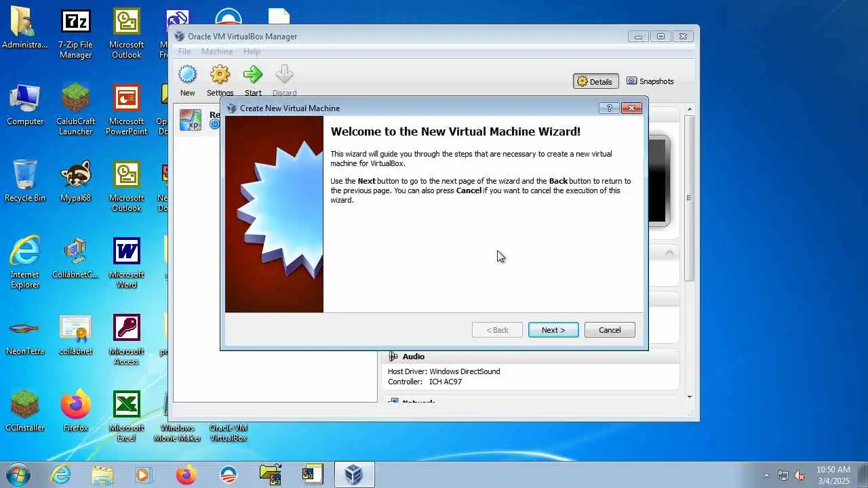Select the Computer desktop icon

pos(25,105)
